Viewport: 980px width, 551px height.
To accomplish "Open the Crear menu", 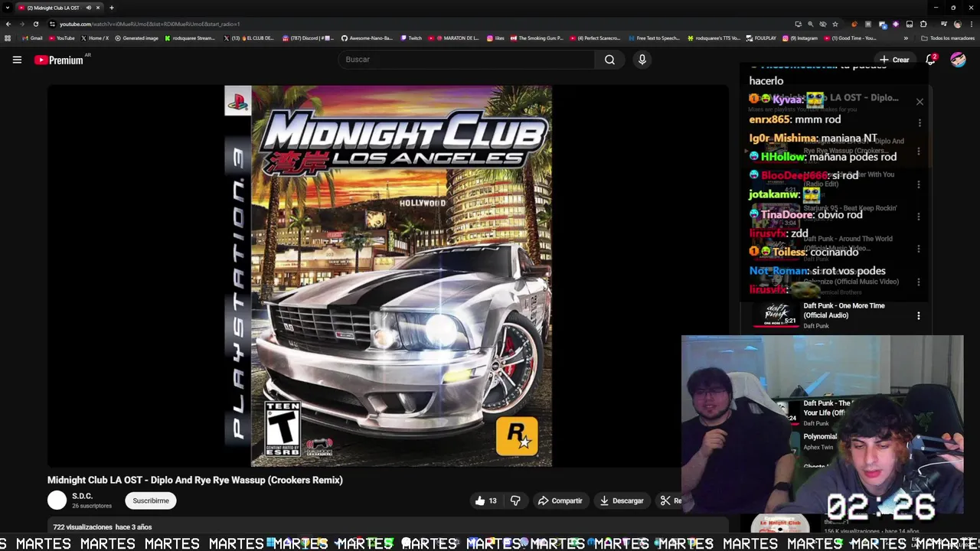I will [x=894, y=60].
